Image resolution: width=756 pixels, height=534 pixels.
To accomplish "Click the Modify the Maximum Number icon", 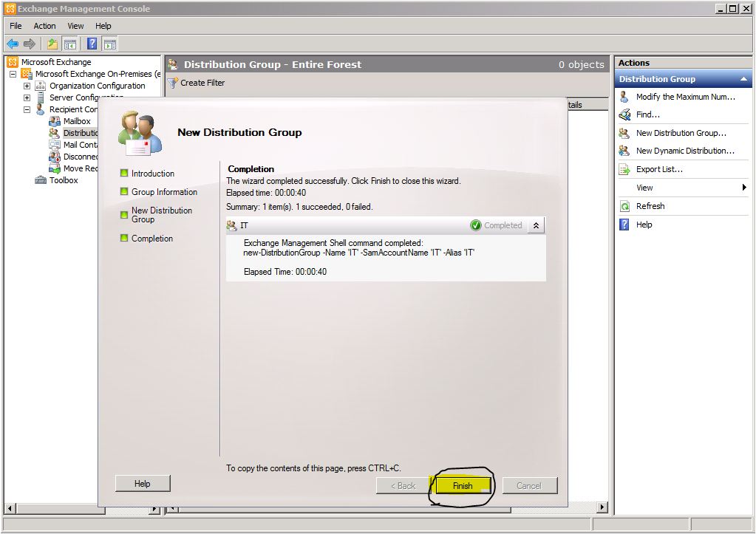I will coord(624,97).
